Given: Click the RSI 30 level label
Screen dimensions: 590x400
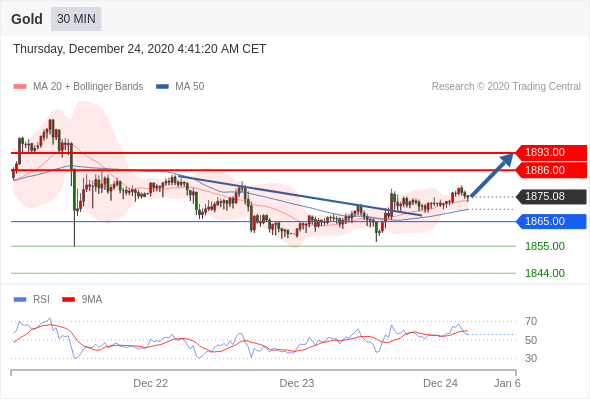Looking at the screenshot, I should [x=531, y=358].
